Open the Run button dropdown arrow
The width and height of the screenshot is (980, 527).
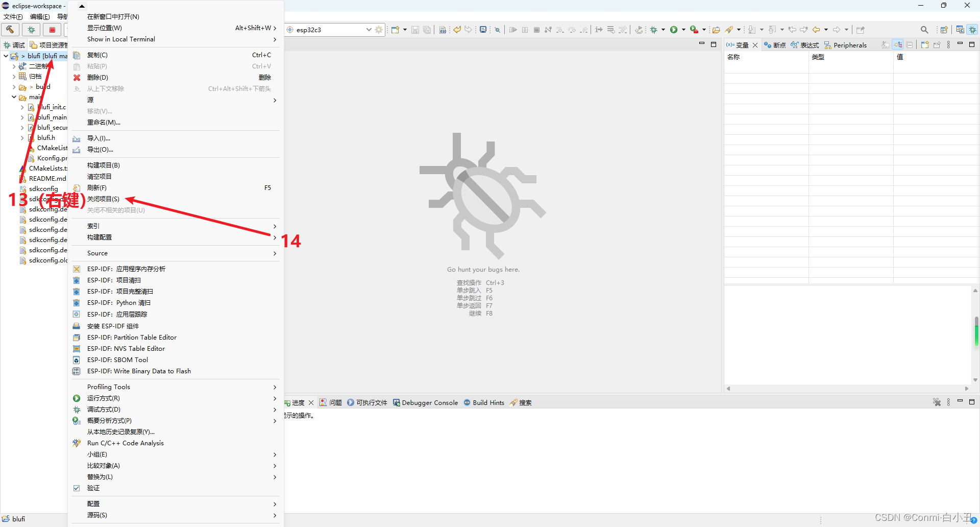click(683, 30)
